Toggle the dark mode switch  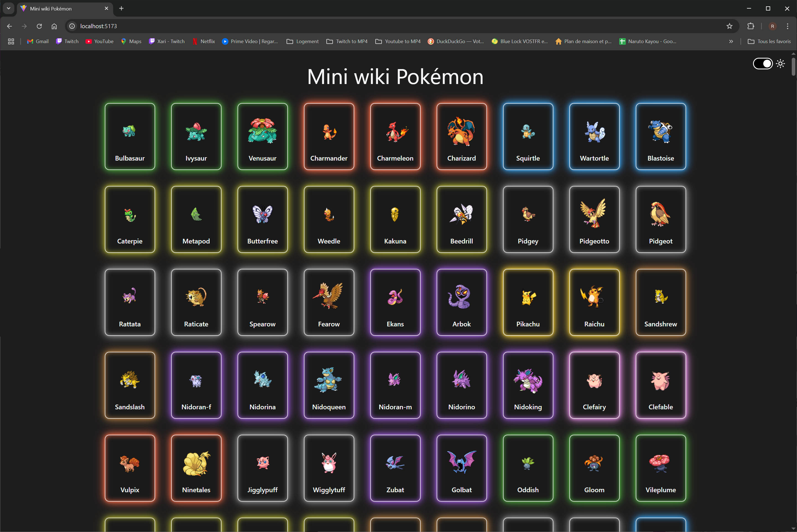(763, 64)
